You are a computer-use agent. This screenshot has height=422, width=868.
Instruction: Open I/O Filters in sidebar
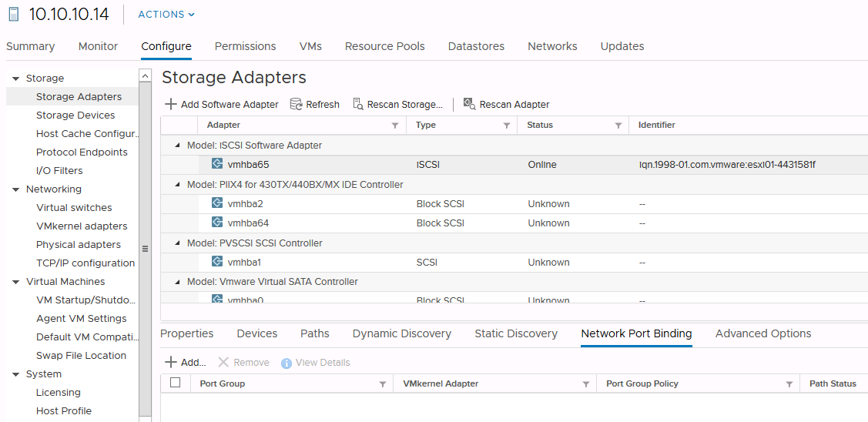pyautogui.click(x=59, y=171)
